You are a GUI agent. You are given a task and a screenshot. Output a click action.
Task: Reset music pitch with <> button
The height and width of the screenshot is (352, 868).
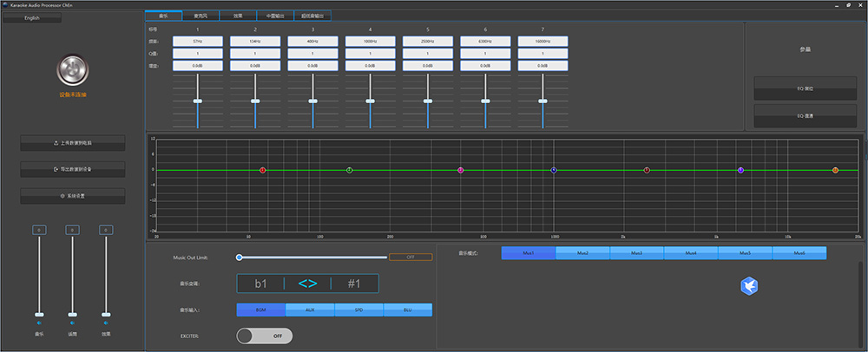(308, 284)
